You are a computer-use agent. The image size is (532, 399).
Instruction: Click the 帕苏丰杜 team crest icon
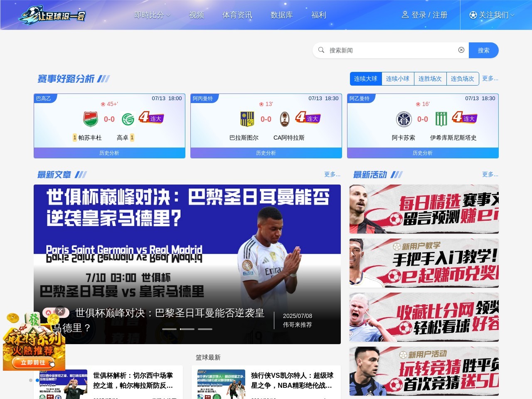pyautogui.click(x=91, y=118)
